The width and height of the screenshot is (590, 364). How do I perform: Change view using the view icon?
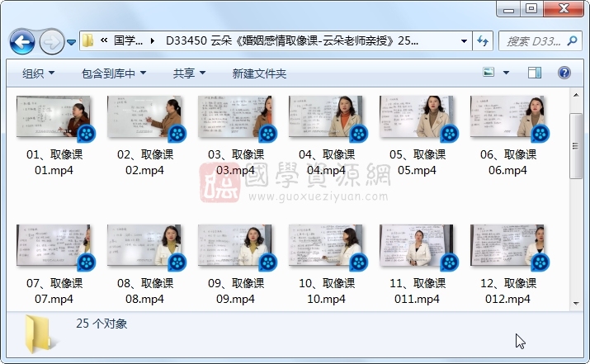click(489, 72)
